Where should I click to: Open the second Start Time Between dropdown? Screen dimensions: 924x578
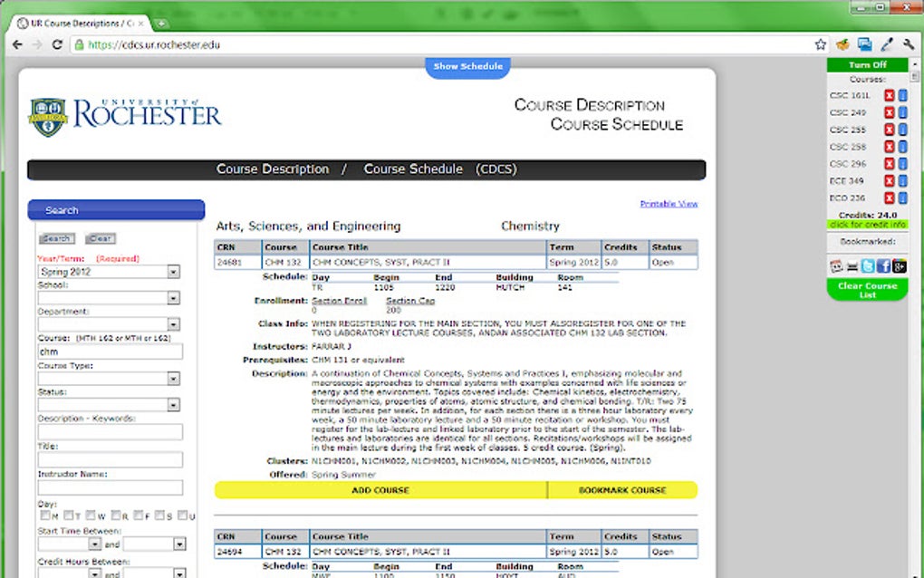point(154,544)
